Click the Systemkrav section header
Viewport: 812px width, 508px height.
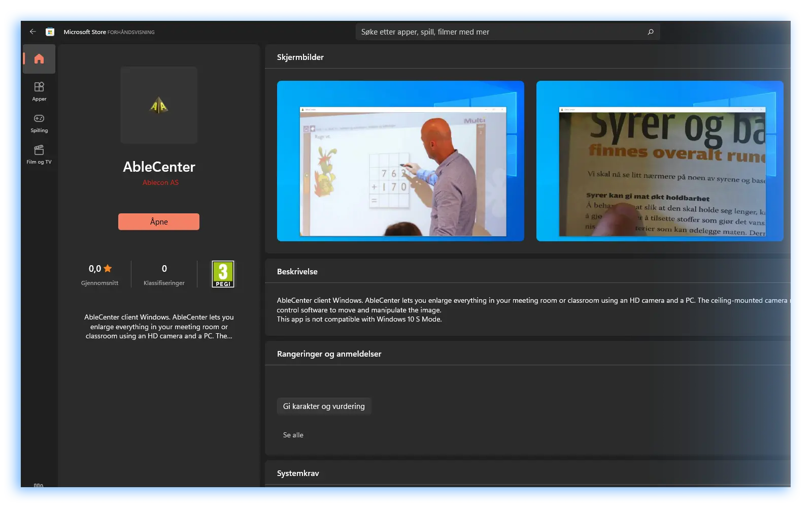click(298, 473)
